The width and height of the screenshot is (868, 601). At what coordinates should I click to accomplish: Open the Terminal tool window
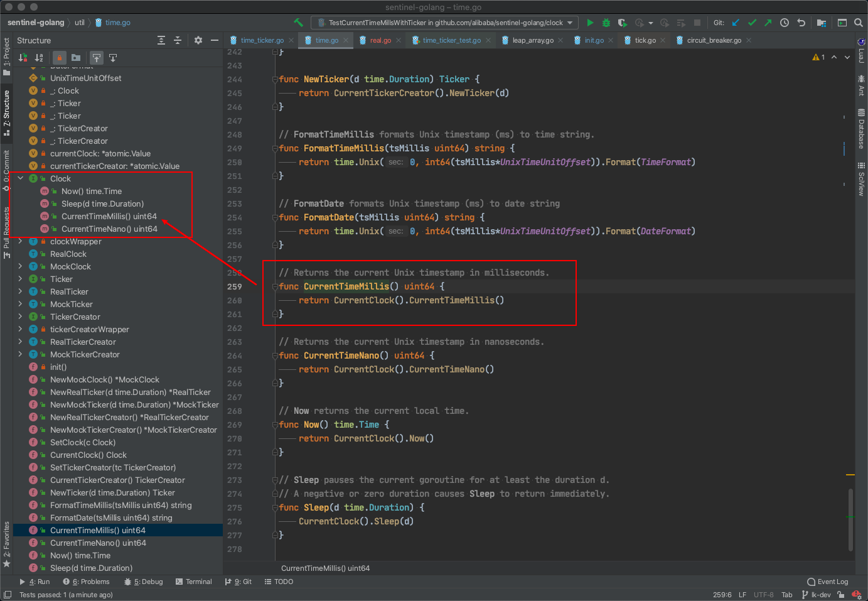click(194, 582)
